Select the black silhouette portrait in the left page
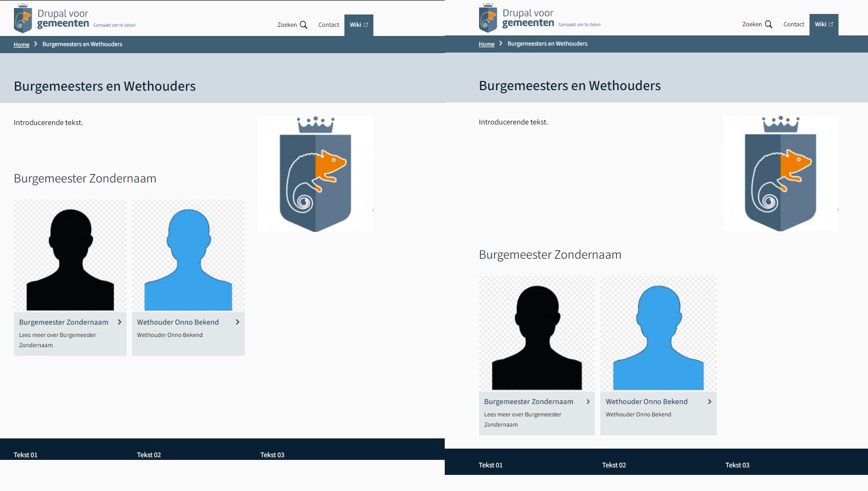Screen dimensions: 868x491 point(70,258)
